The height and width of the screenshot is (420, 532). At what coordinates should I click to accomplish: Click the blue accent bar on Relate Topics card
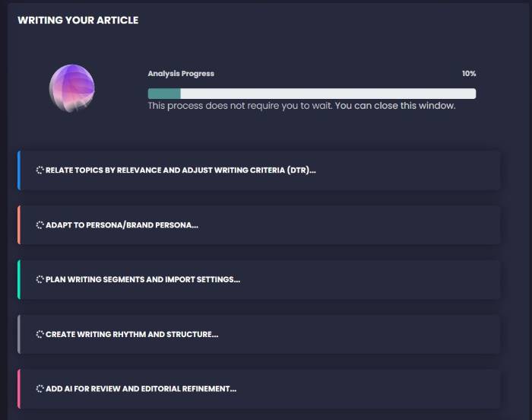19,170
